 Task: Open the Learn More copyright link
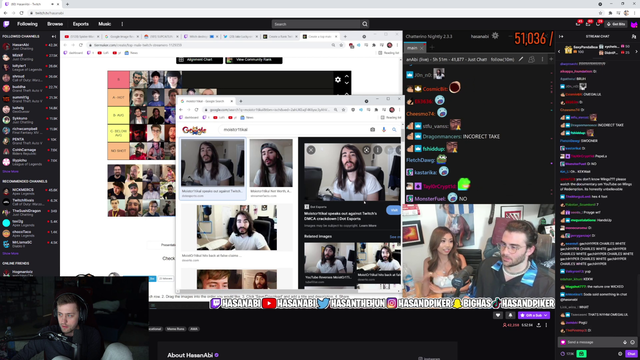point(368,226)
